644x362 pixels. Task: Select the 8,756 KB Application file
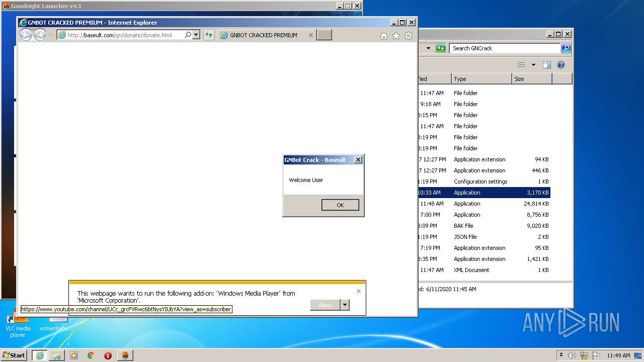pos(484,215)
